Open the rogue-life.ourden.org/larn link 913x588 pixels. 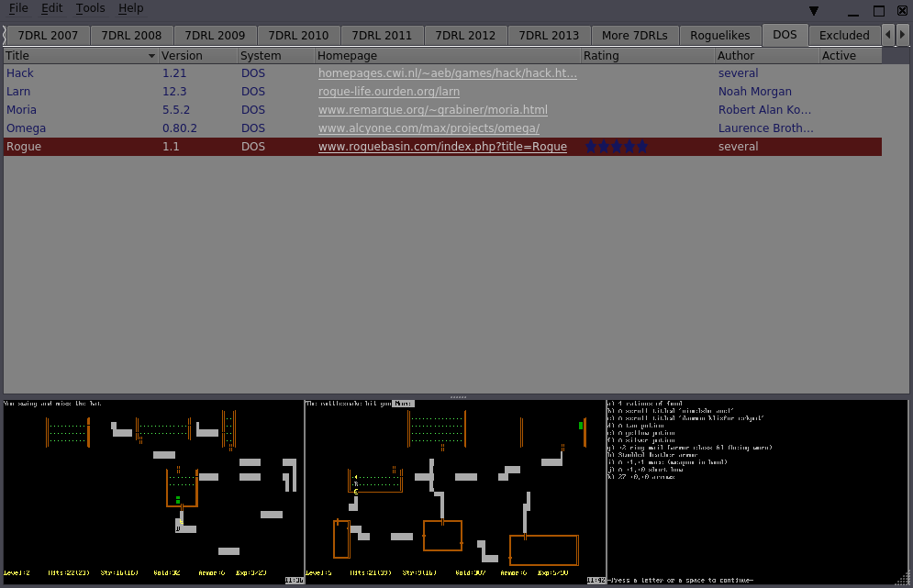pyautogui.click(x=388, y=92)
